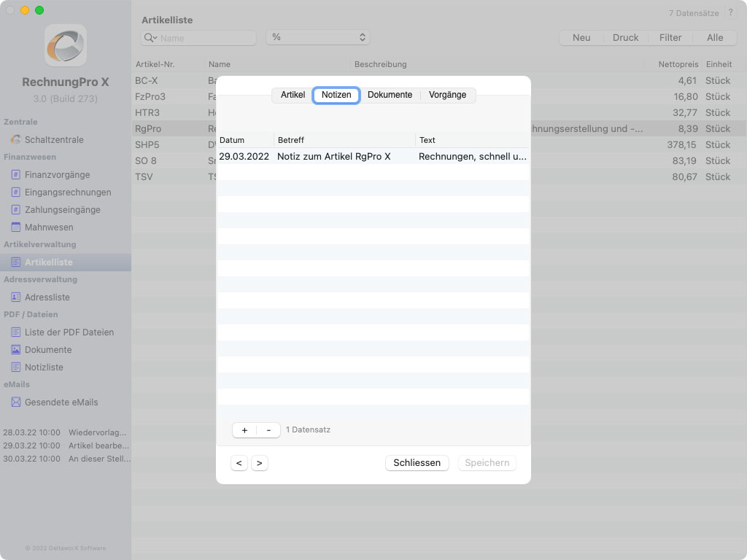
Task: Select the note row dated 29.03.2022
Action: (x=373, y=156)
